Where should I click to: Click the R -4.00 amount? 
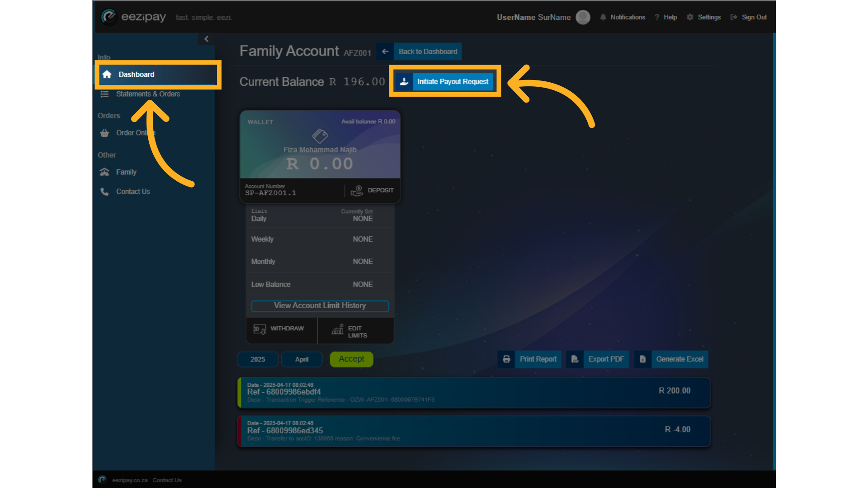click(x=677, y=429)
